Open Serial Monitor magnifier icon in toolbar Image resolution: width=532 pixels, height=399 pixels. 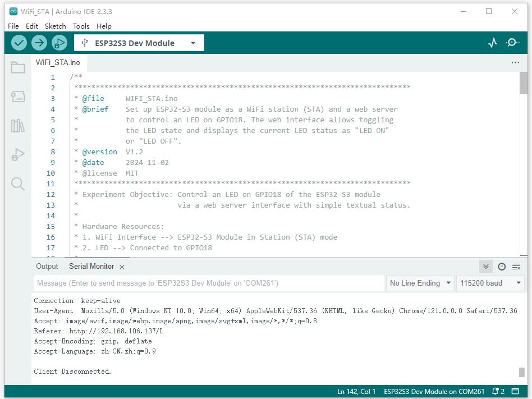(x=512, y=43)
